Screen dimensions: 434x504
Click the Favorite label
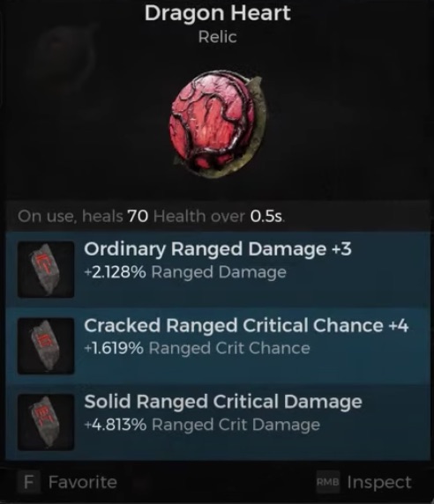83,482
